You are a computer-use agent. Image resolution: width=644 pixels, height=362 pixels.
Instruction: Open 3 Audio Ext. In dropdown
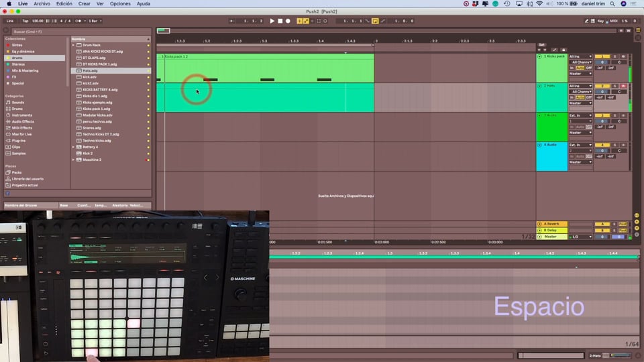(580, 116)
